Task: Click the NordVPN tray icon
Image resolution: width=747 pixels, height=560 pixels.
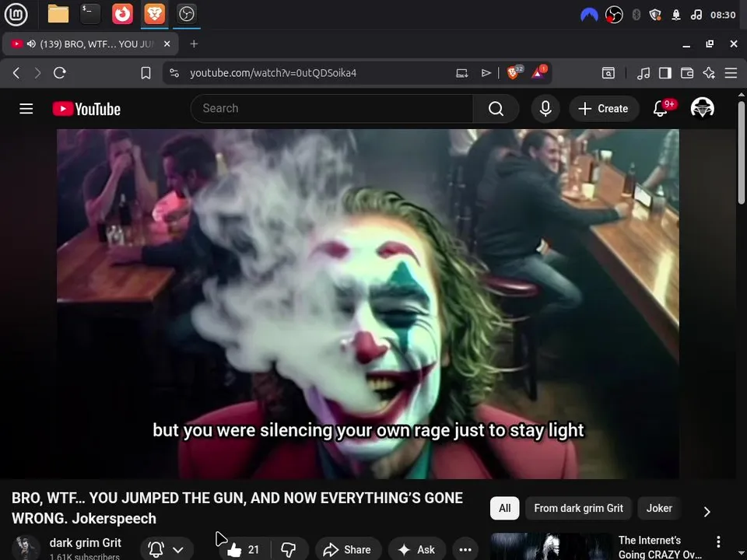Action: pos(589,16)
